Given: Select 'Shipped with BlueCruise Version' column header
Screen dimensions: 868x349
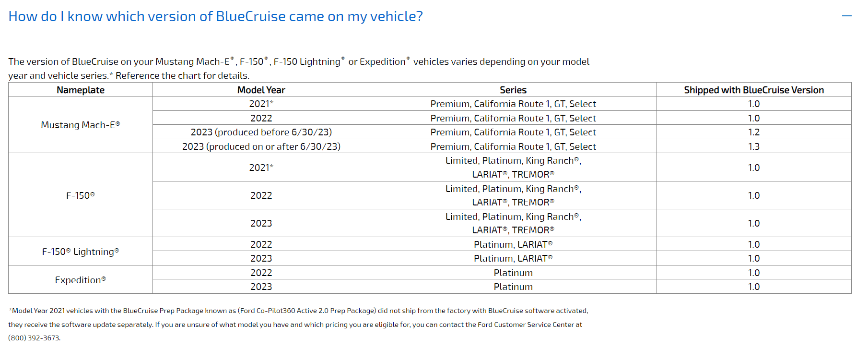Looking at the screenshot, I should [753, 90].
